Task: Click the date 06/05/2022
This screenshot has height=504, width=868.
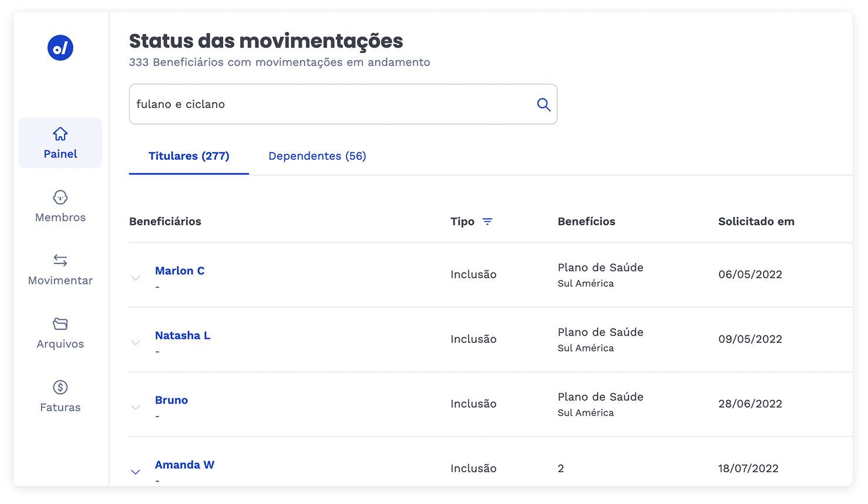Action: tap(750, 274)
